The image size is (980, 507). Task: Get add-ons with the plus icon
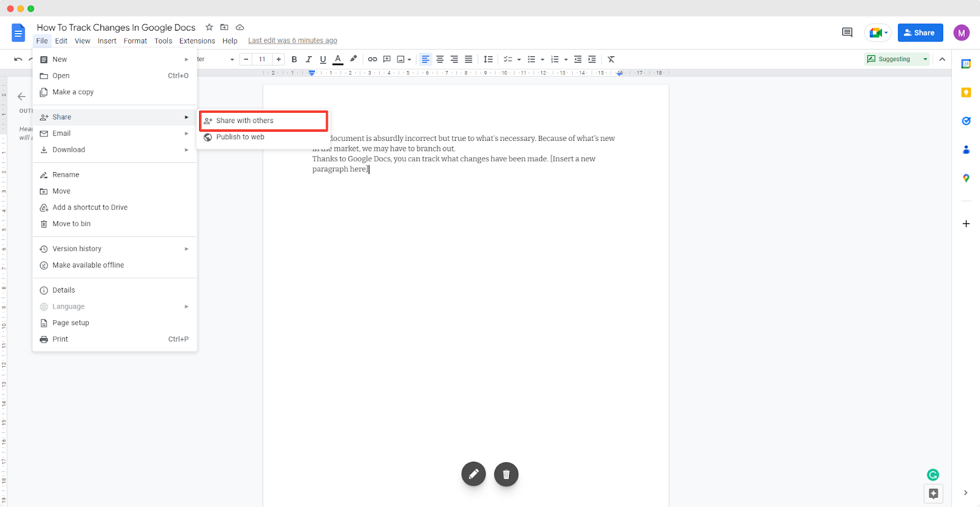coord(966,223)
